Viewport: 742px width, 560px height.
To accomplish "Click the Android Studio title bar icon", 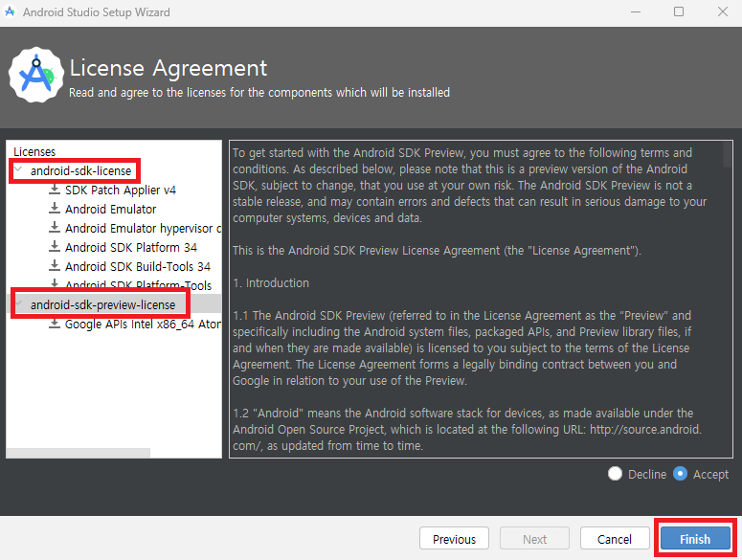I will (x=10, y=11).
